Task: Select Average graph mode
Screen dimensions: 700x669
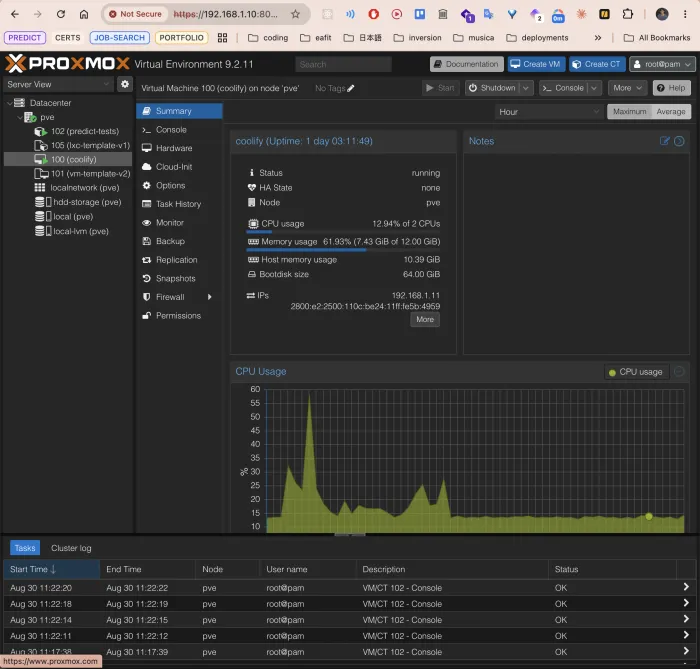Action: [x=671, y=112]
